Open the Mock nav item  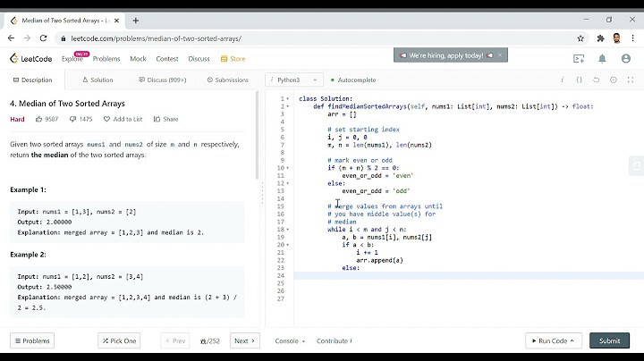(138, 59)
